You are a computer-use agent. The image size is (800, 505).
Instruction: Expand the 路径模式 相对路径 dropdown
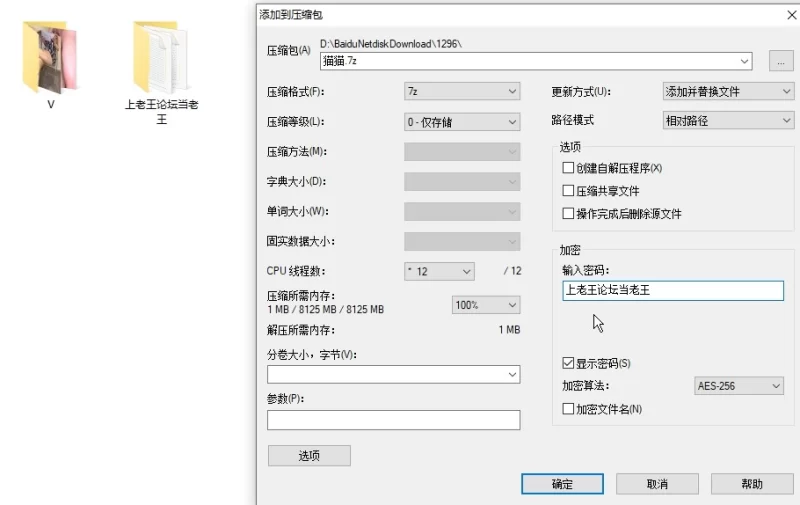tap(728, 121)
